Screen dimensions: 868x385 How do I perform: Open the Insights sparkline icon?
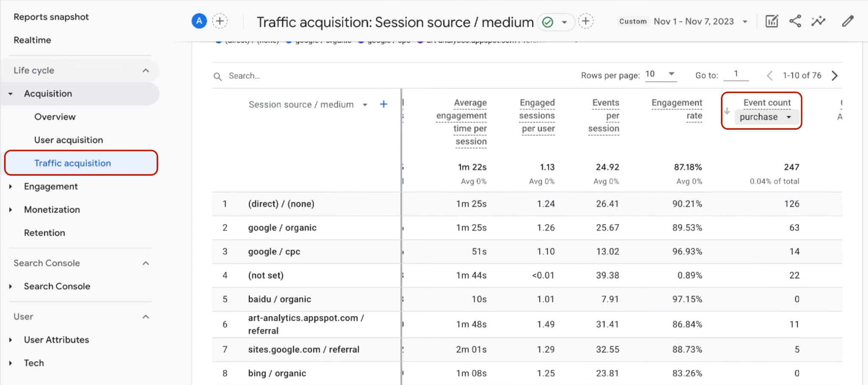click(x=818, y=21)
